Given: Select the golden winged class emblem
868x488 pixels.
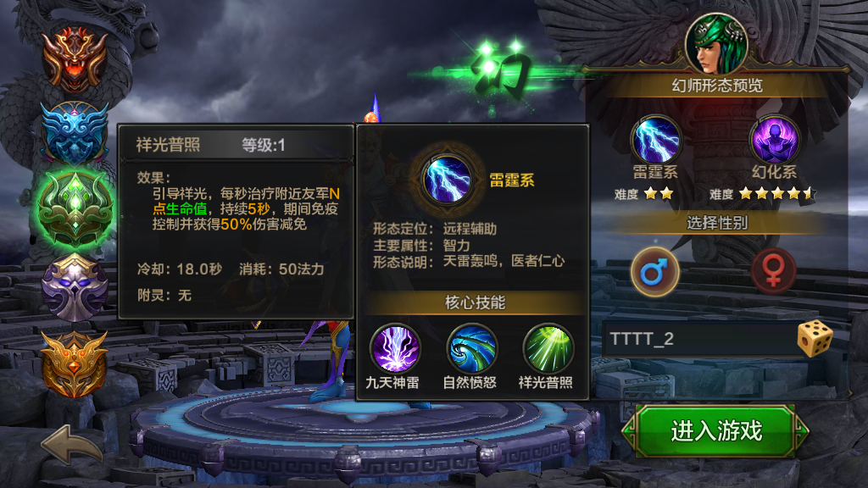Looking at the screenshot, I should pos(75,363).
